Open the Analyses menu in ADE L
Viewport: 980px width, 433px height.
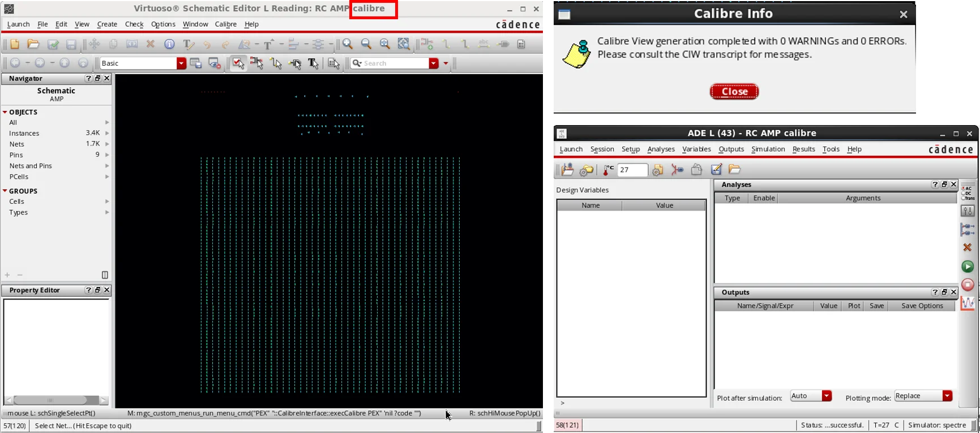click(x=661, y=149)
